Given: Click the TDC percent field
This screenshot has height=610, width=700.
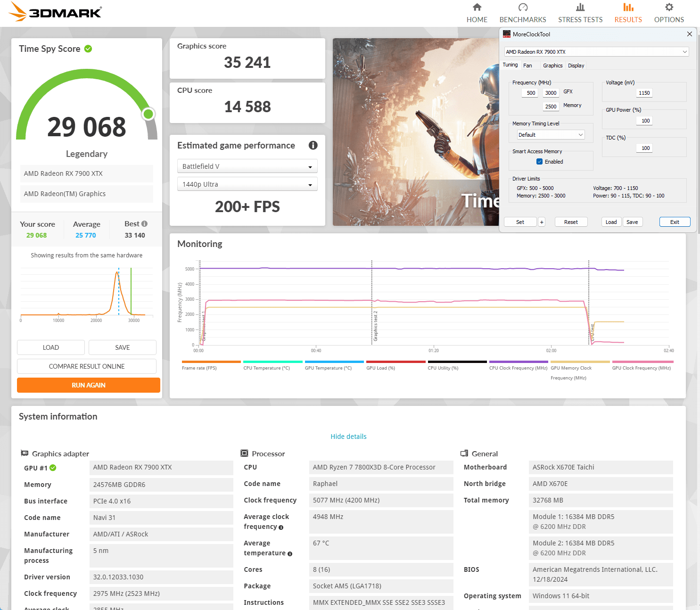Looking at the screenshot, I should (x=644, y=148).
